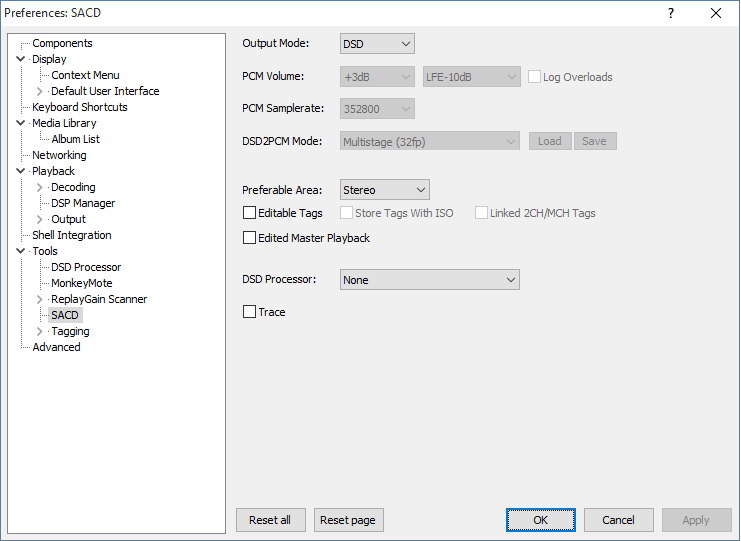Viewport: 741px width, 541px height.
Task: Toggle Edited Master Playback checkbox
Action: [250, 238]
